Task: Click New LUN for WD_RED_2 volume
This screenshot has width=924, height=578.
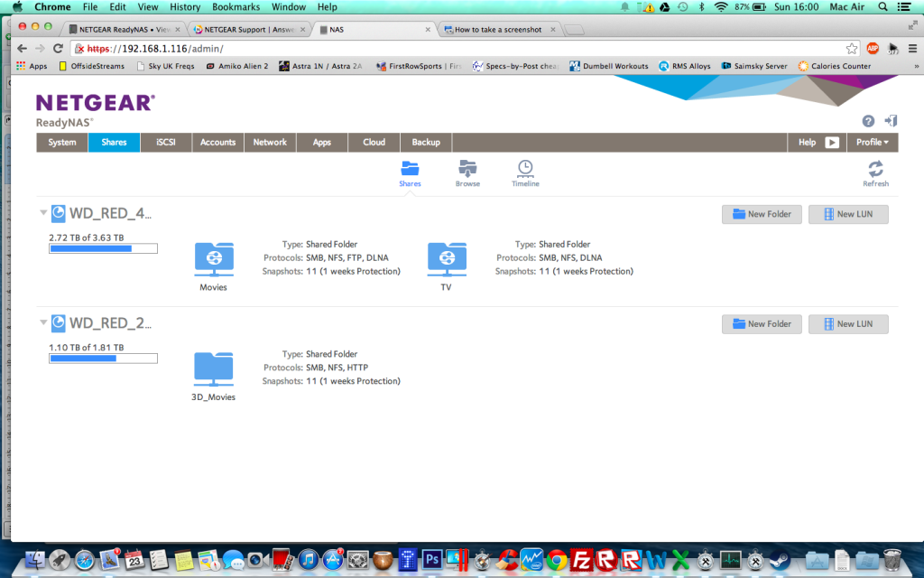Action: point(848,324)
